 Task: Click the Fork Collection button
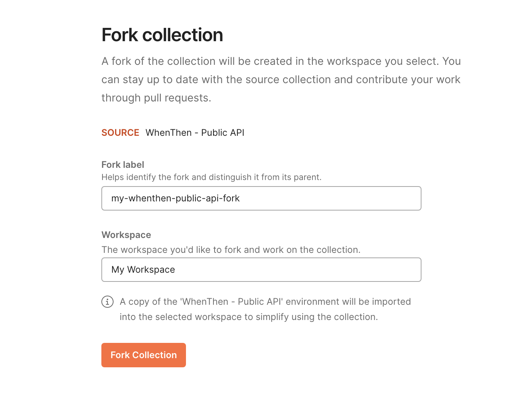coord(143,355)
